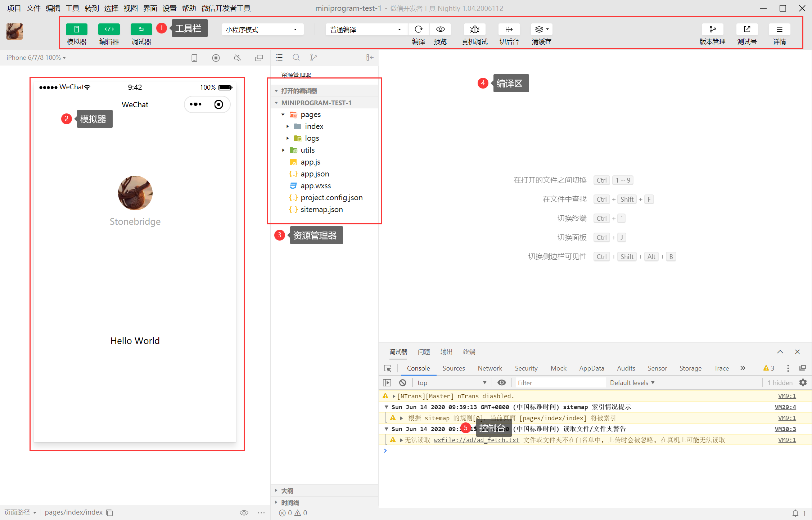Screen dimensions: 812x520
Task: Toggle the 调试器 debugger panel button
Action: (x=141, y=29)
